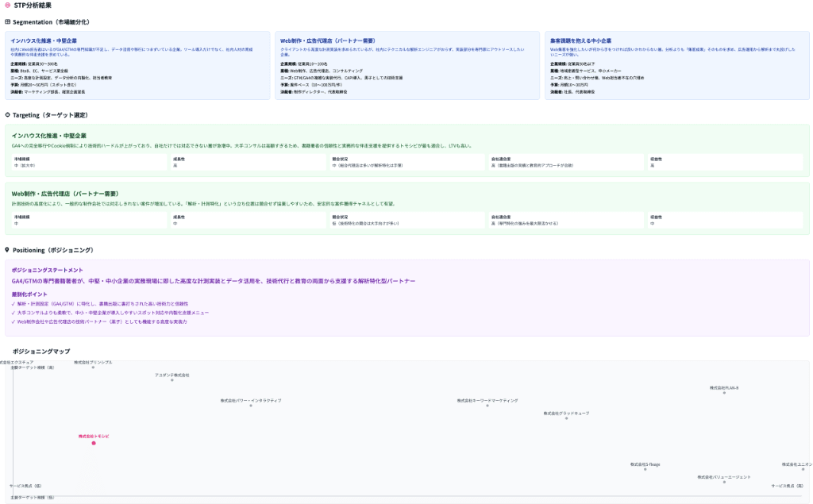This screenshot has width=813, height=504.
Task: Click the 株式会社バリューエージェント map dot
Action: pos(724,482)
